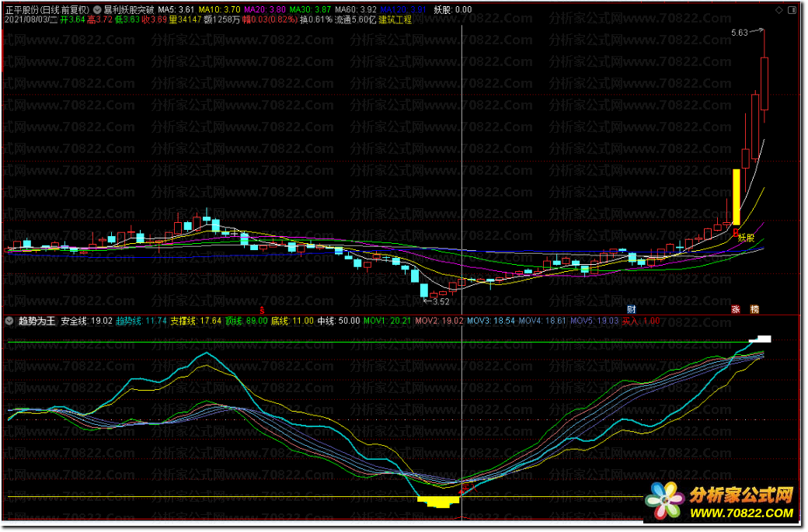Open the 建筑工程 sector link
Image resolution: width=808 pixels, height=532 pixels.
pos(395,19)
